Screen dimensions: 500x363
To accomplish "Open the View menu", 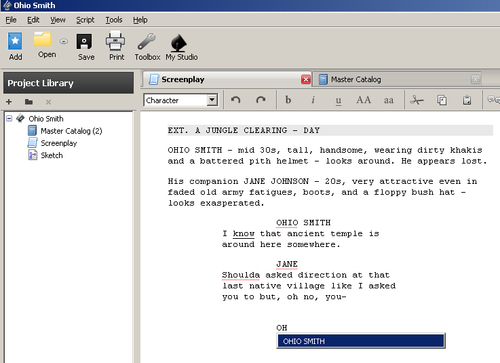I will pyautogui.click(x=58, y=20).
